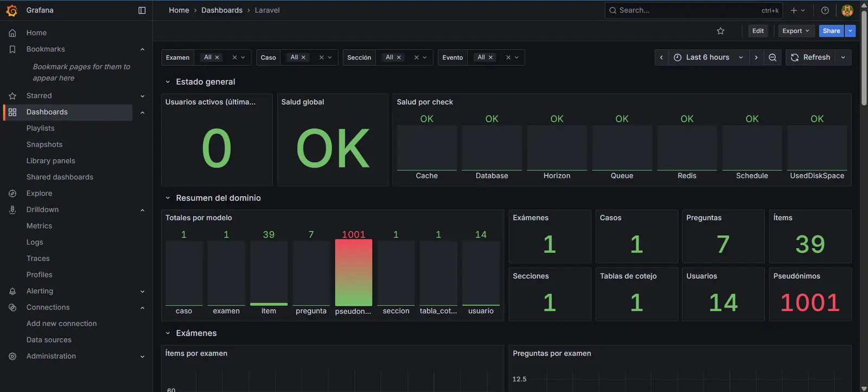Click the zoom out time range icon
This screenshot has width=868, height=392.
pos(773,57)
